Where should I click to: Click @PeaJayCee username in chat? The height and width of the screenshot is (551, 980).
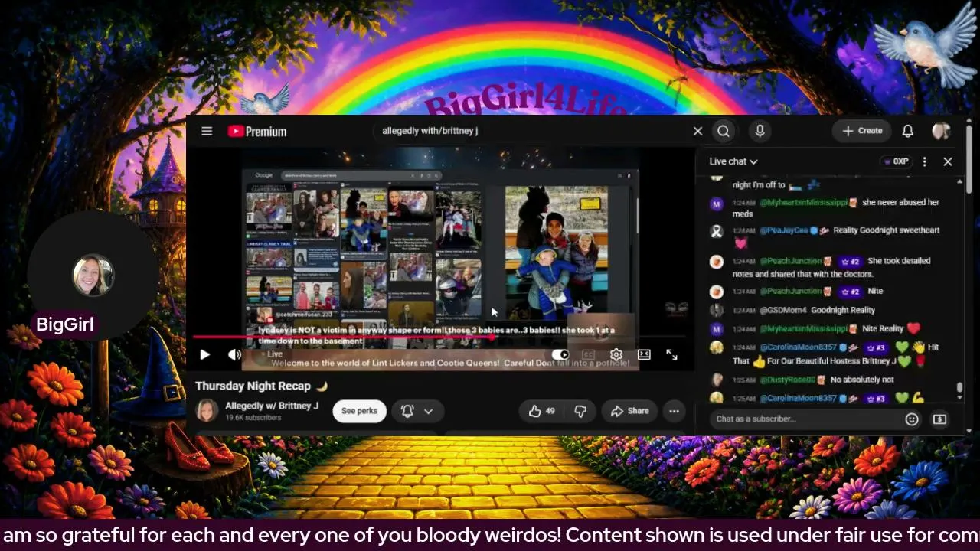point(784,230)
